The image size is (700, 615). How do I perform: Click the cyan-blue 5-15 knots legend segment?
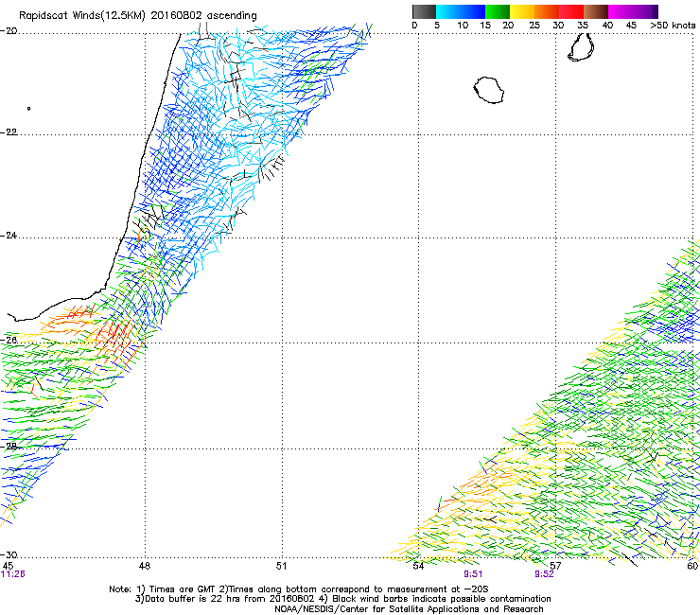tap(461, 11)
